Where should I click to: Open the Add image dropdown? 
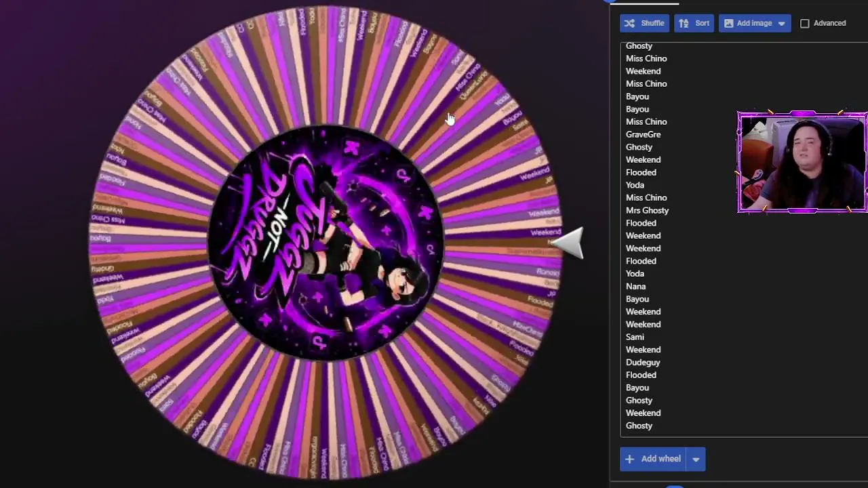[755, 23]
